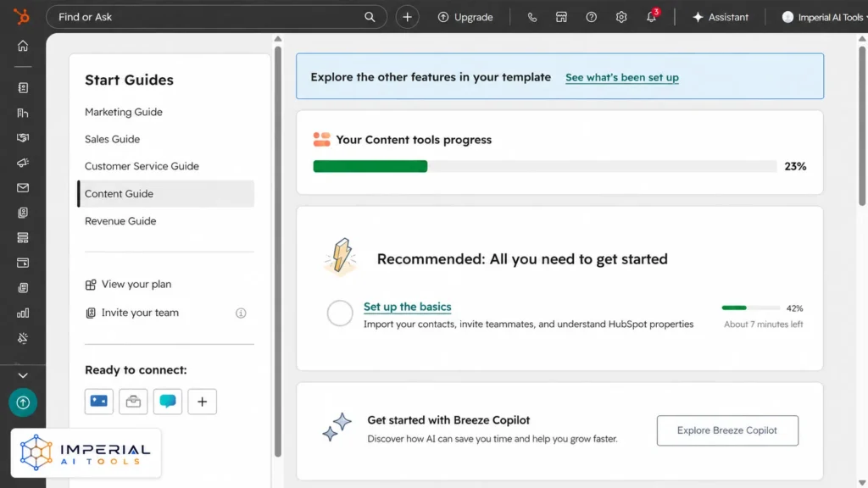Click the main page vertical scrollbar
Image resolution: width=868 pixels, height=488 pixels.
click(862, 126)
